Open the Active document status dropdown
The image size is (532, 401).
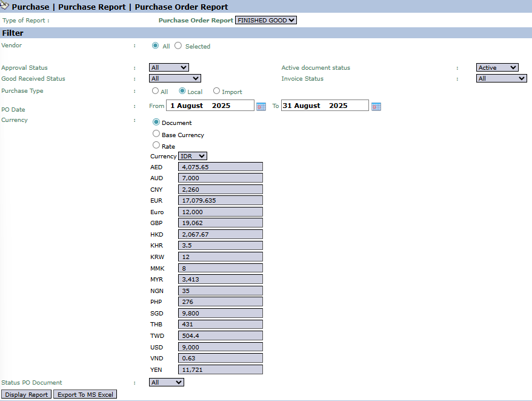pyautogui.click(x=497, y=67)
